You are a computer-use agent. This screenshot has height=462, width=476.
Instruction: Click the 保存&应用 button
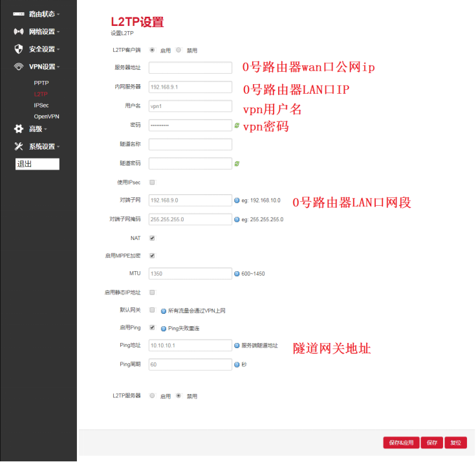[x=400, y=443]
